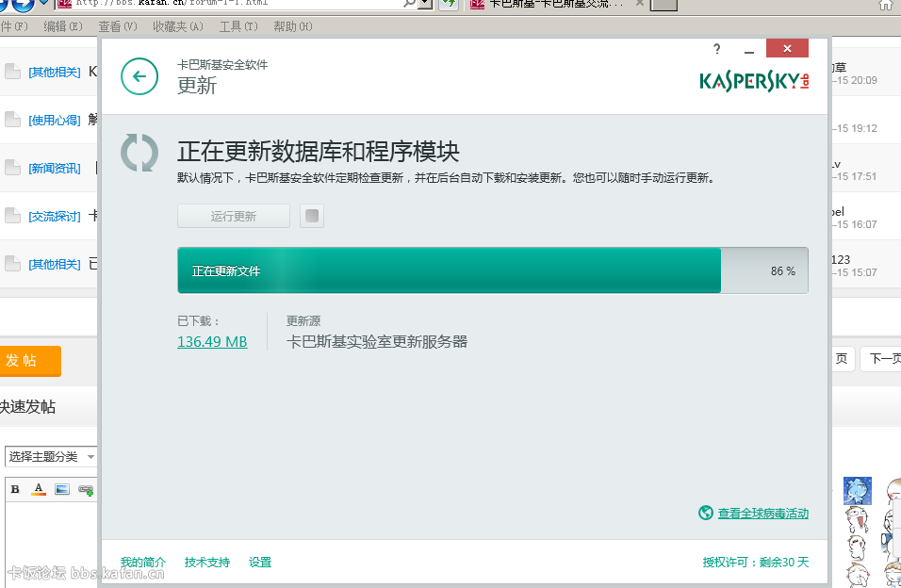Click thread page icon beside [使用心得]
This screenshot has height=588, width=901.
click(12, 120)
